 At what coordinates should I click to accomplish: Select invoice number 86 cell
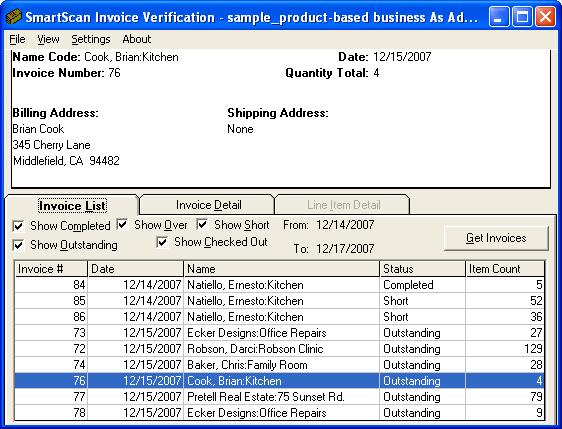click(51, 317)
